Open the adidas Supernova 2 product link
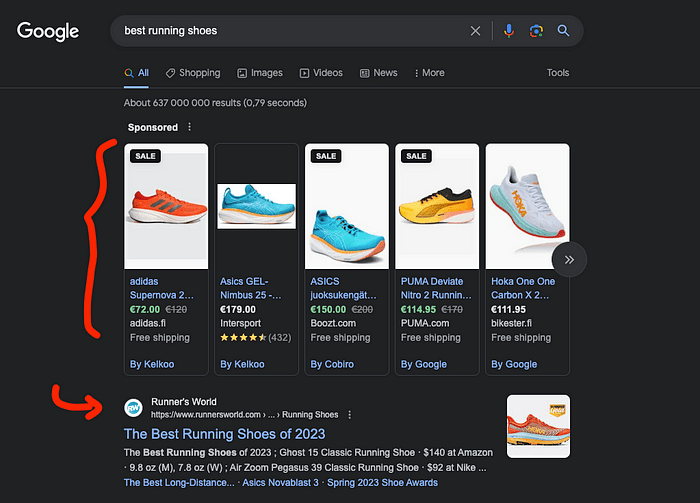The height and width of the screenshot is (503, 700). [162, 288]
